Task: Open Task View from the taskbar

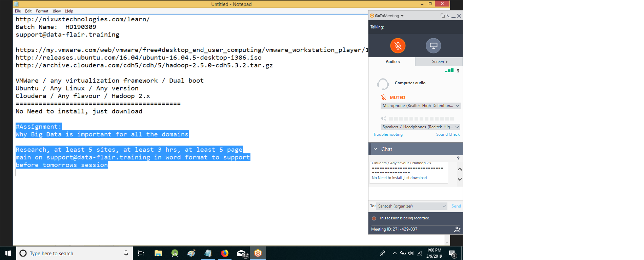Action: point(141,253)
